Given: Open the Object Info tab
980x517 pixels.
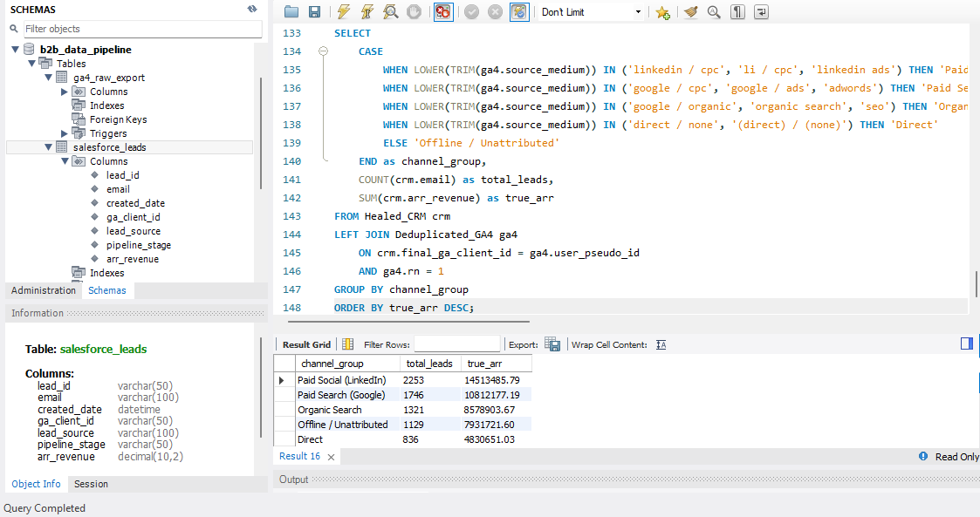Looking at the screenshot, I should click(x=37, y=484).
